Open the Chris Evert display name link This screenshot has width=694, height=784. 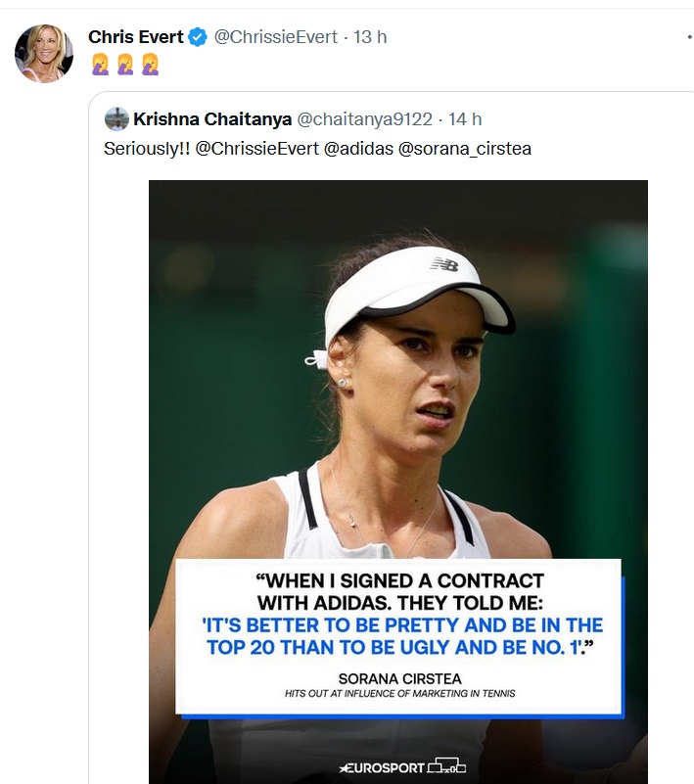[135, 37]
